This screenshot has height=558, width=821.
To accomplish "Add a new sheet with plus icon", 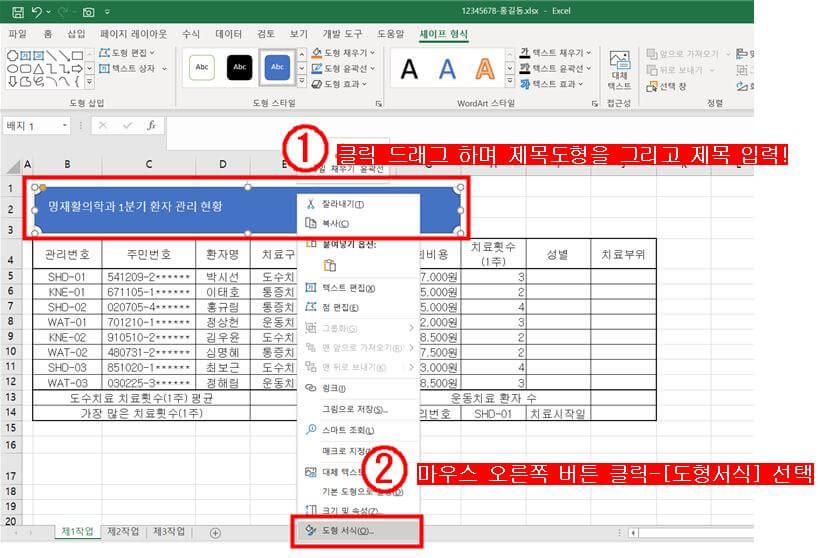I will point(215,533).
